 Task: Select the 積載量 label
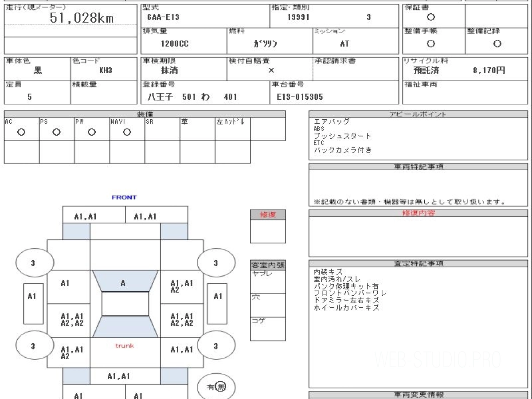pyautogui.click(x=84, y=84)
